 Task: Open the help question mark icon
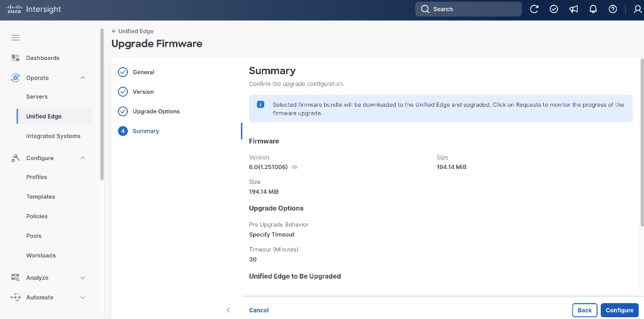(x=613, y=9)
